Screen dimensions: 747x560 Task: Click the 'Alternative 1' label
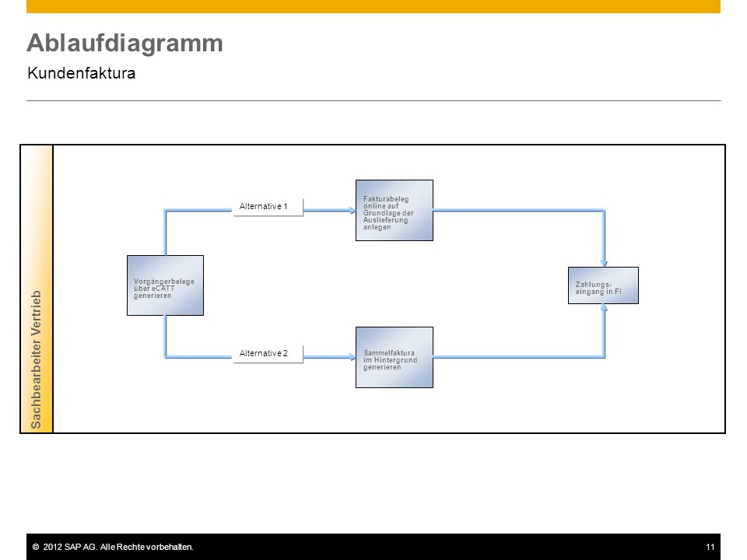tap(268, 207)
